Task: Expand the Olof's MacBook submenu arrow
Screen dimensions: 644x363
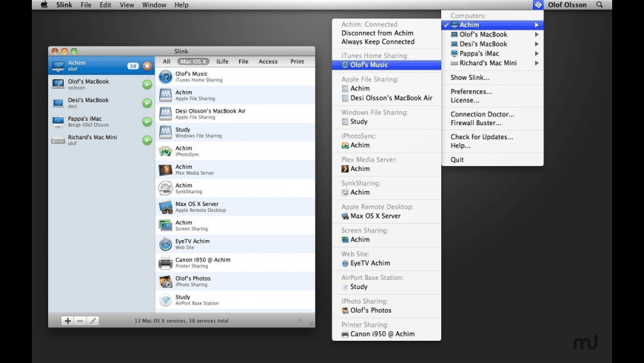Action: point(536,34)
